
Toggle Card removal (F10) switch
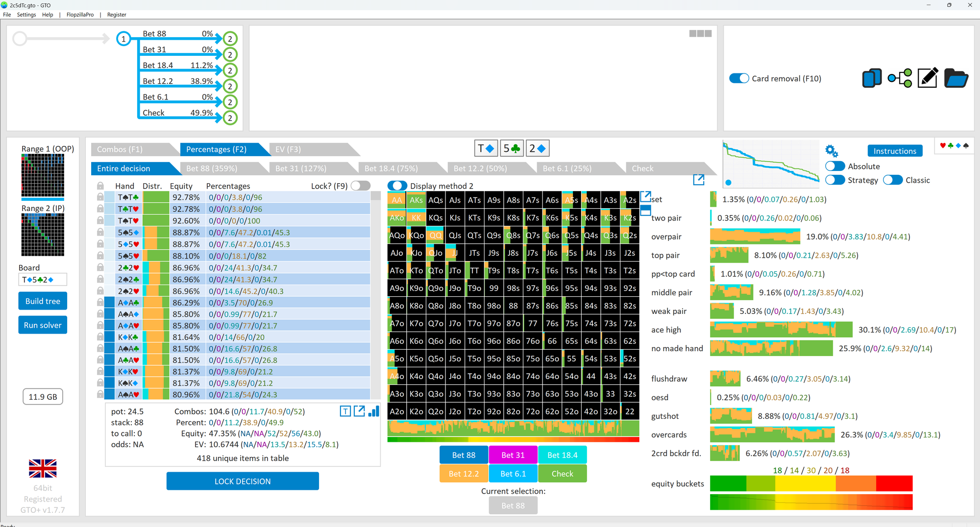click(x=739, y=78)
